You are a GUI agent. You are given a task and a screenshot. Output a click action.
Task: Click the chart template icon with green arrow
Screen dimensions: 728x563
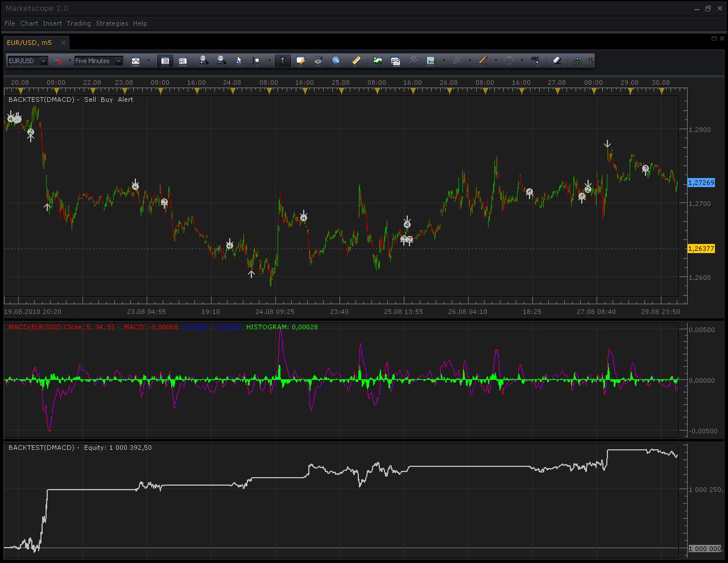click(x=431, y=61)
